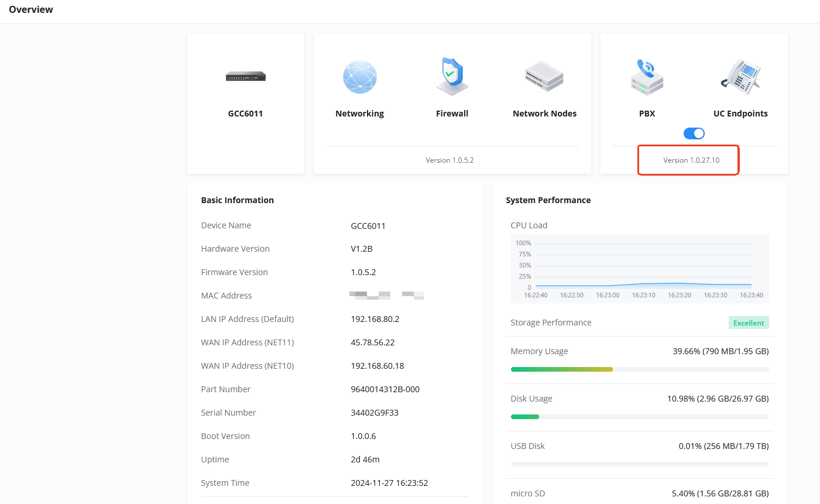Click the CPU Load chart

point(640,269)
